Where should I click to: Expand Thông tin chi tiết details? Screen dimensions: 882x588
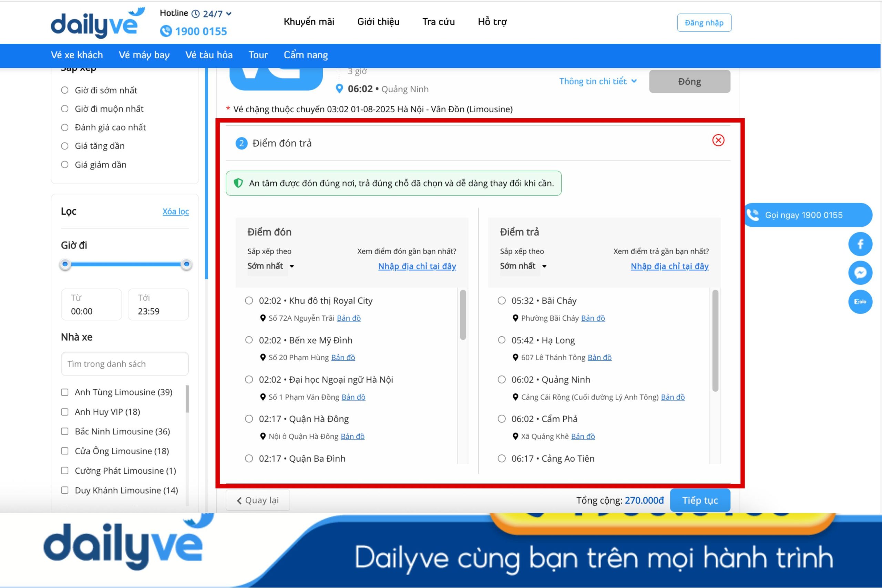click(x=598, y=81)
